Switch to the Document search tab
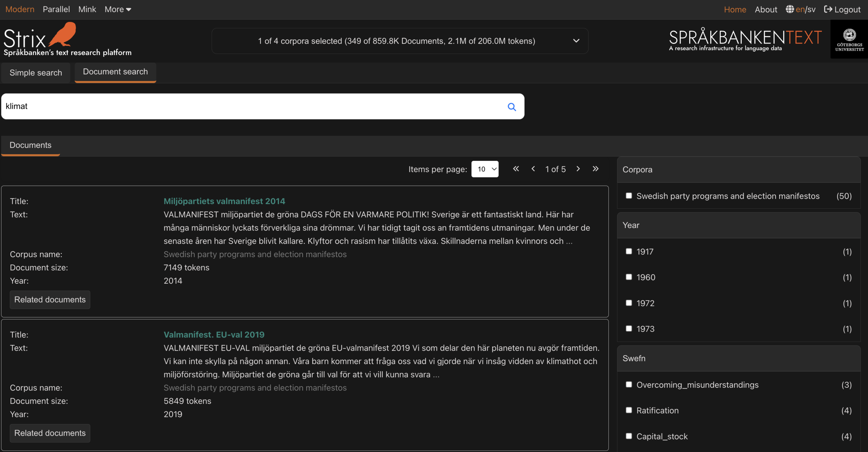Screen dimensions: 868x452 coord(115,72)
